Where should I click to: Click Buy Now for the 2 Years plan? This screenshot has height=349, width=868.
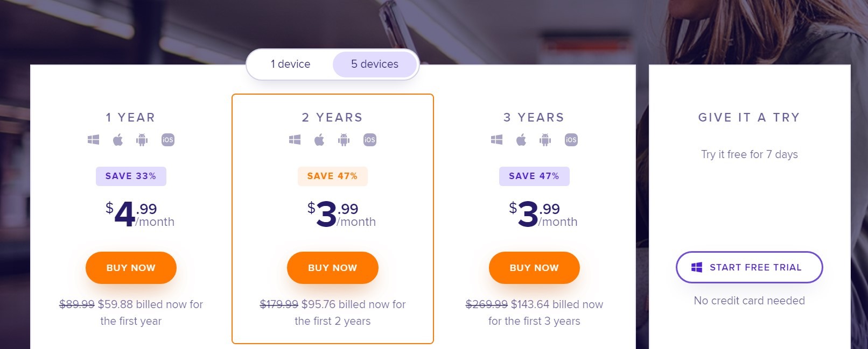[x=332, y=267]
